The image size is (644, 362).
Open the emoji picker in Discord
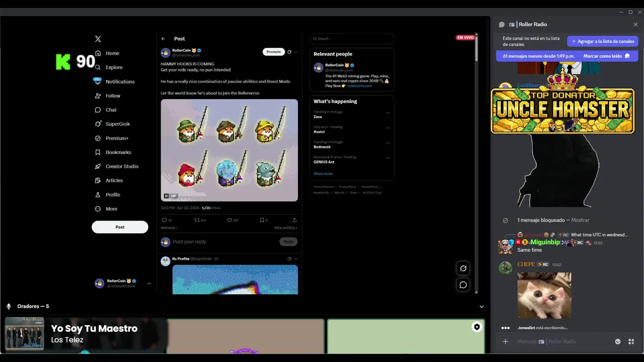618,342
